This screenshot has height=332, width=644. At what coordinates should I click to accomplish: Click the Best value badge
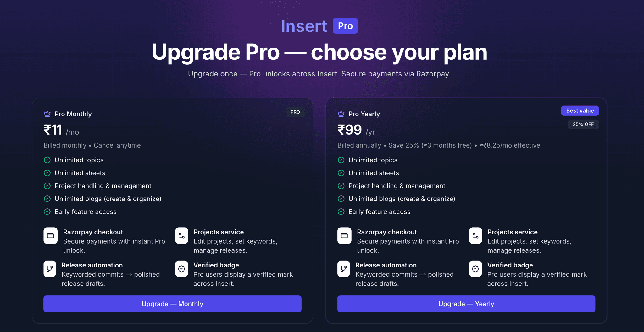(x=580, y=110)
